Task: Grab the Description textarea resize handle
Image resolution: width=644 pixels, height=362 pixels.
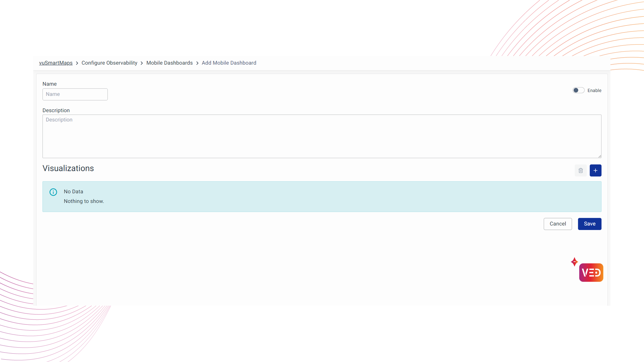Action: pyautogui.click(x=599, y=156)
